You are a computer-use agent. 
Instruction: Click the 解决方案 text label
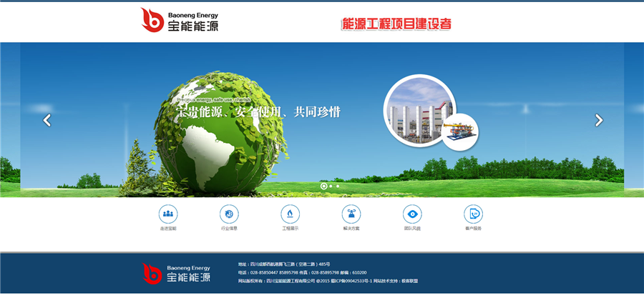pos(351,229)
